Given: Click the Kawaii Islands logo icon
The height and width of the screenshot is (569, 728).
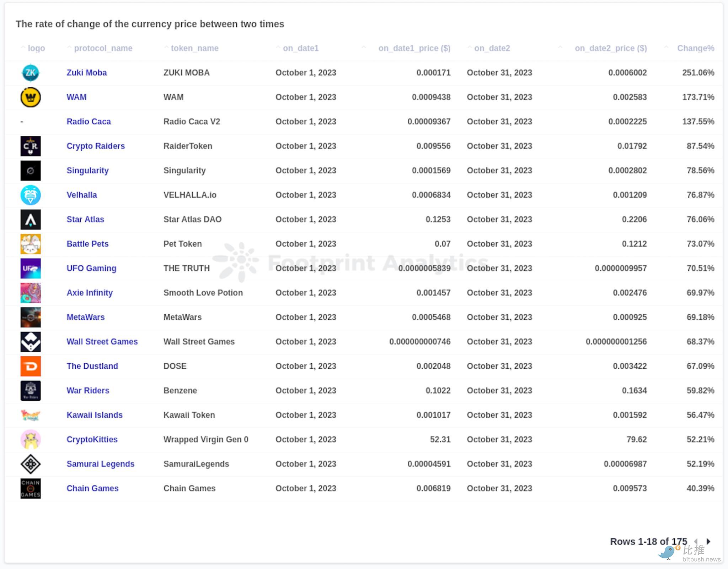Looking at the screenshot, I should tap(31, 415).
